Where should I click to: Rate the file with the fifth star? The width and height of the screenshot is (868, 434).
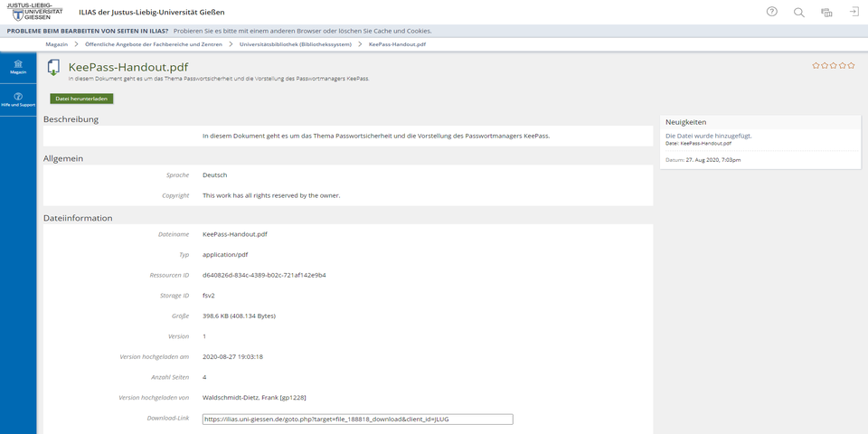(x=851, y=65)
